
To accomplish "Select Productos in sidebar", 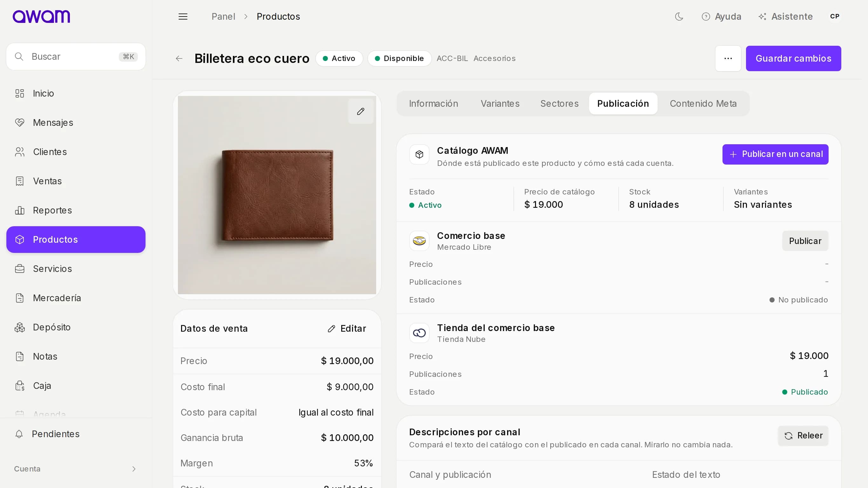I will (76, 240).
